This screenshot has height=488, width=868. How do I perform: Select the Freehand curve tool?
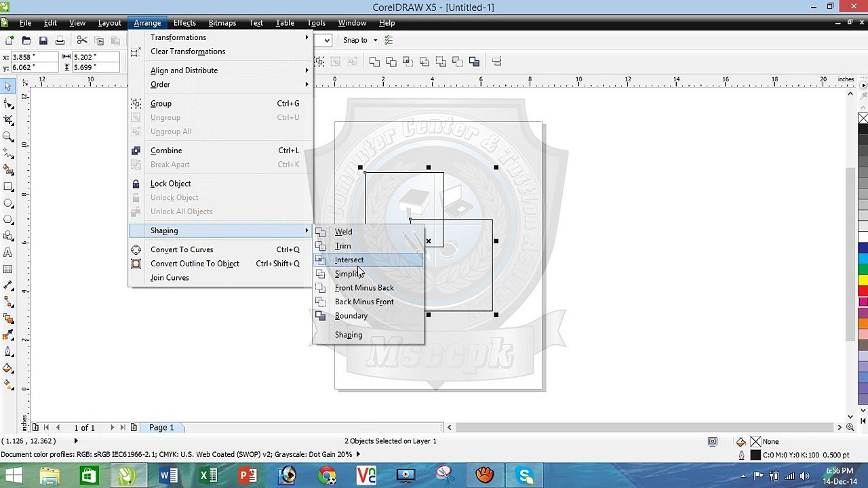(x=8, y=153)
